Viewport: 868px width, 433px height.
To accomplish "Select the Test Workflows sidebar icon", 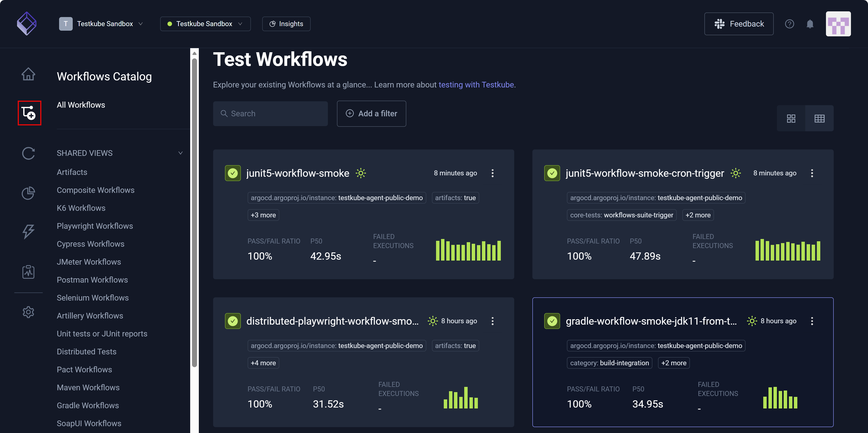I will (x=29, y=113).
